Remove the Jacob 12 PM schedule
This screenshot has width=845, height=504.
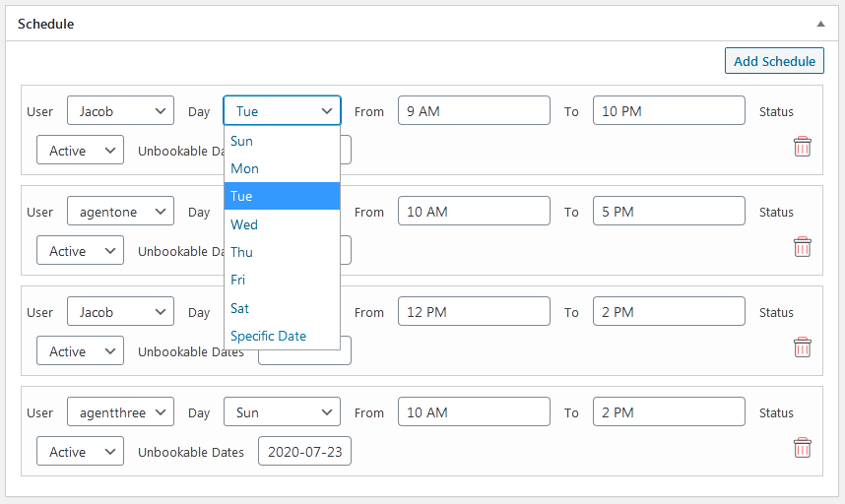(x=802, y=347)
